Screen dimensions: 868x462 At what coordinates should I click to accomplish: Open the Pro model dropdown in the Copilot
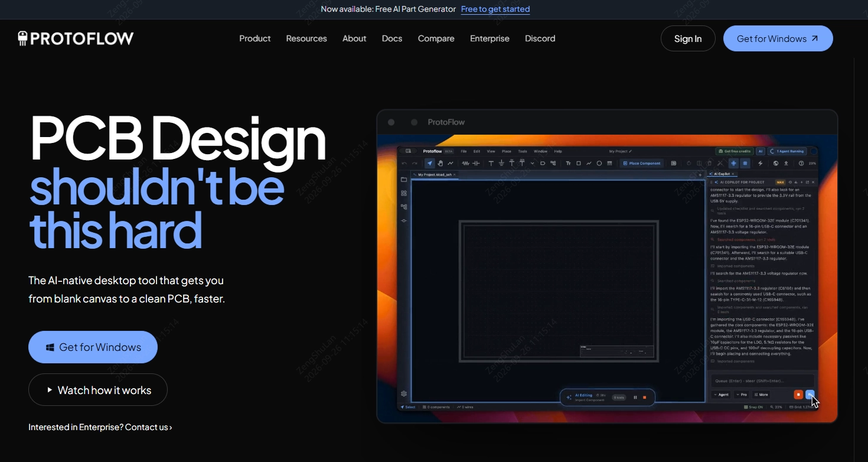[742, 395]
